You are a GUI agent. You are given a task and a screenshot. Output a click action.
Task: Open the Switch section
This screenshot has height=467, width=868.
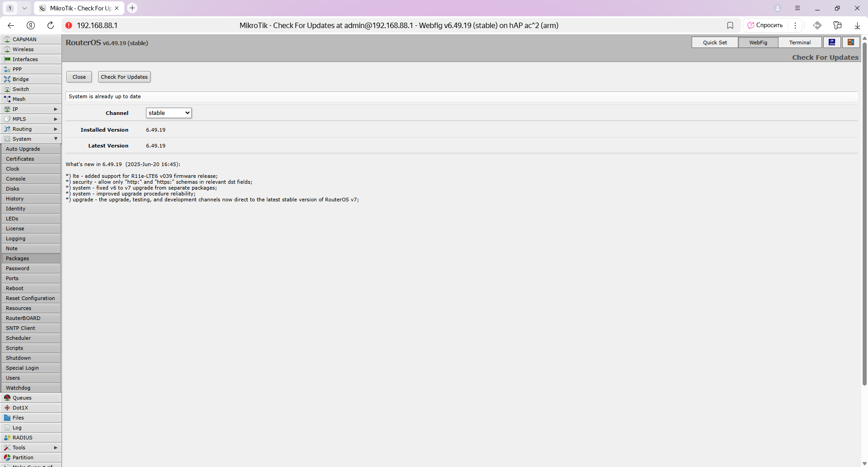31,89
